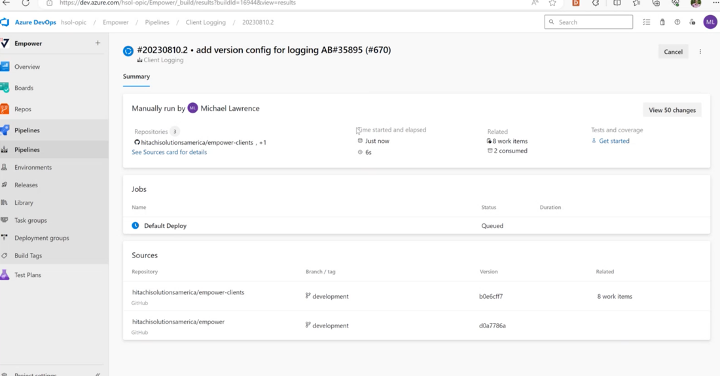Click commit version d0a7786a
The width and height of the screenshot is (720, 376).
(492, 325)
